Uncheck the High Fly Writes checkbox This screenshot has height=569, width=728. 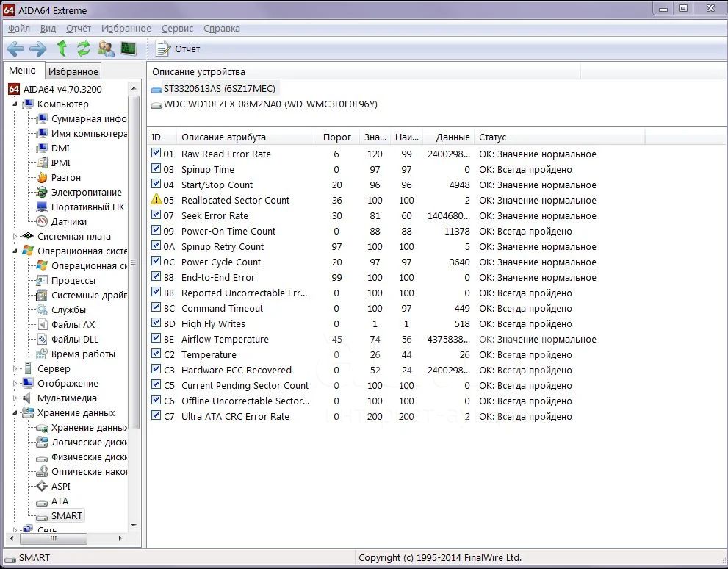156,322
